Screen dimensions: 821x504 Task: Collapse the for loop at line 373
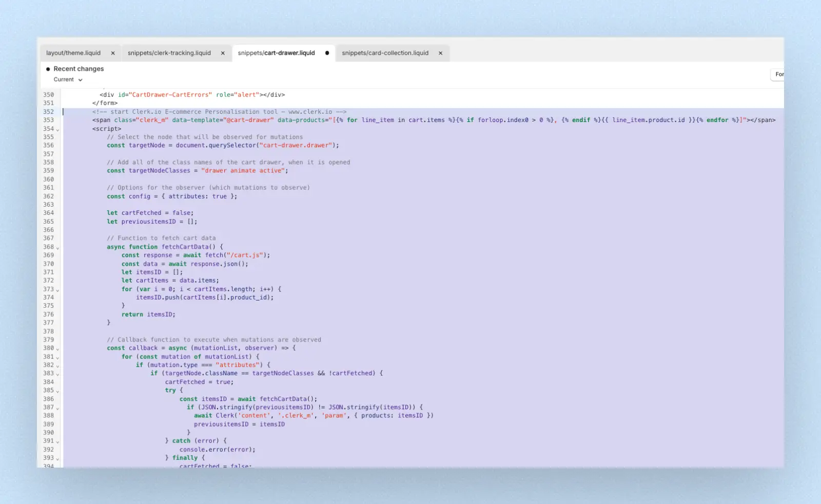(57, 290)
